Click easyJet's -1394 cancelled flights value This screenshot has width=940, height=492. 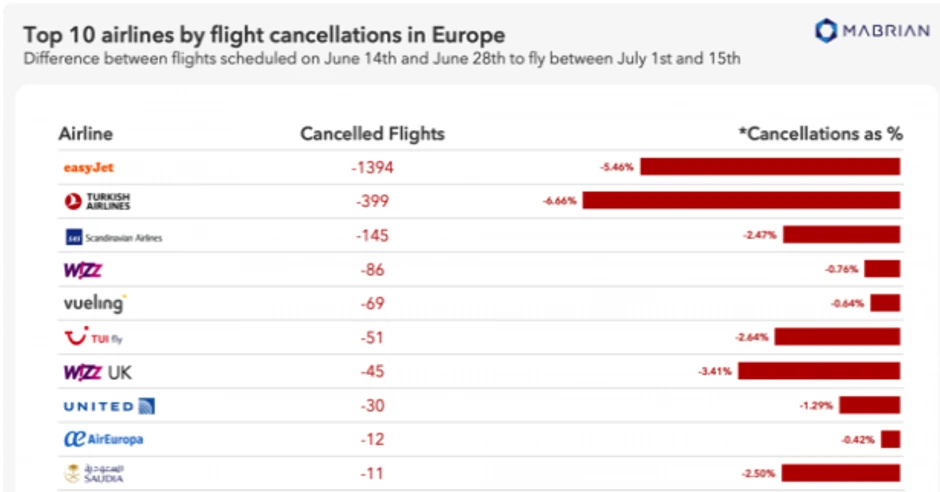(x=372, y=167)
